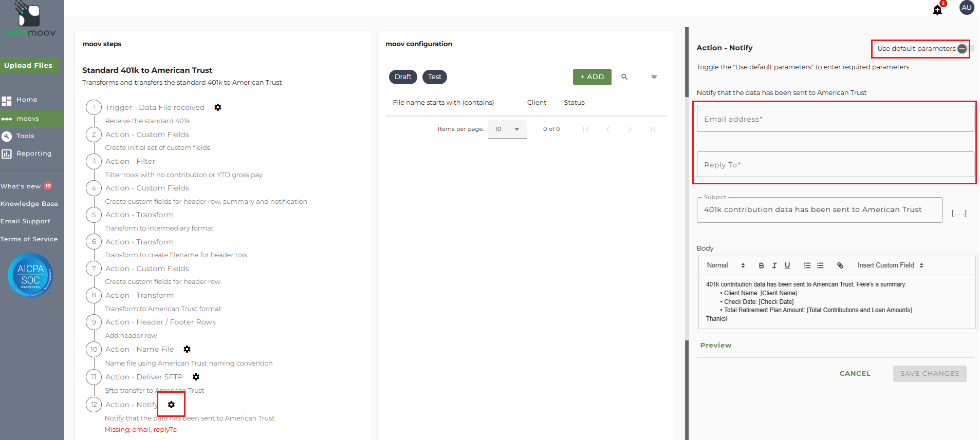Screen dimensions: 980x440
Task: Select step 4 Action - Custom Fields
Action: pyautogui.click(x=147, y=188)
